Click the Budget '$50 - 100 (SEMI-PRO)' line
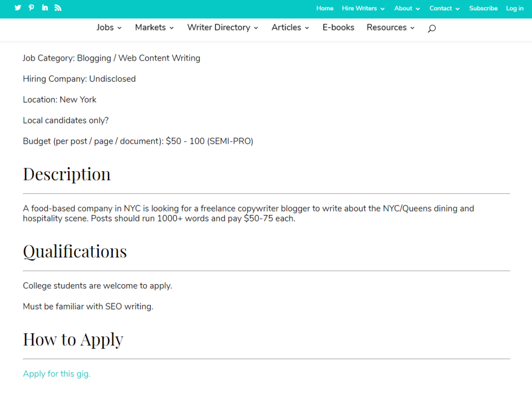 point(138,141)
